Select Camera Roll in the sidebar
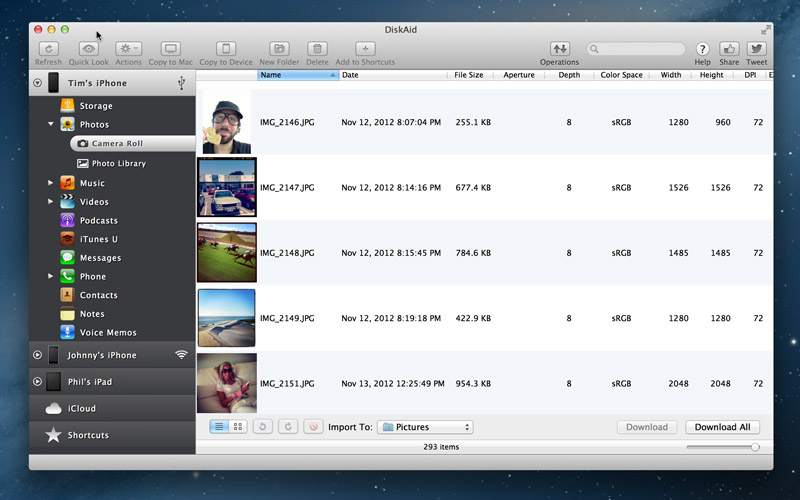 point(118,144)
